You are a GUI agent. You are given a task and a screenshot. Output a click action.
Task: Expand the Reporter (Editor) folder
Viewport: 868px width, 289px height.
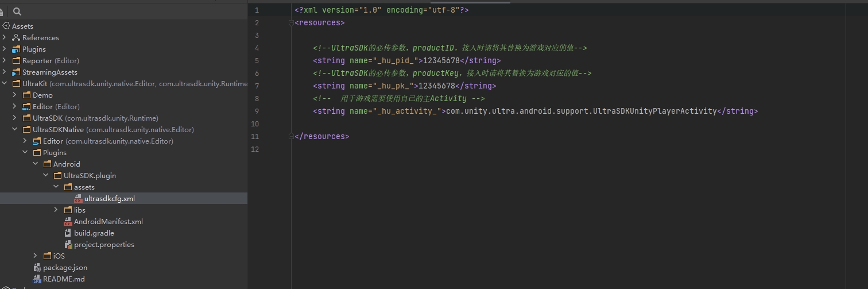[x=5, y=60]
